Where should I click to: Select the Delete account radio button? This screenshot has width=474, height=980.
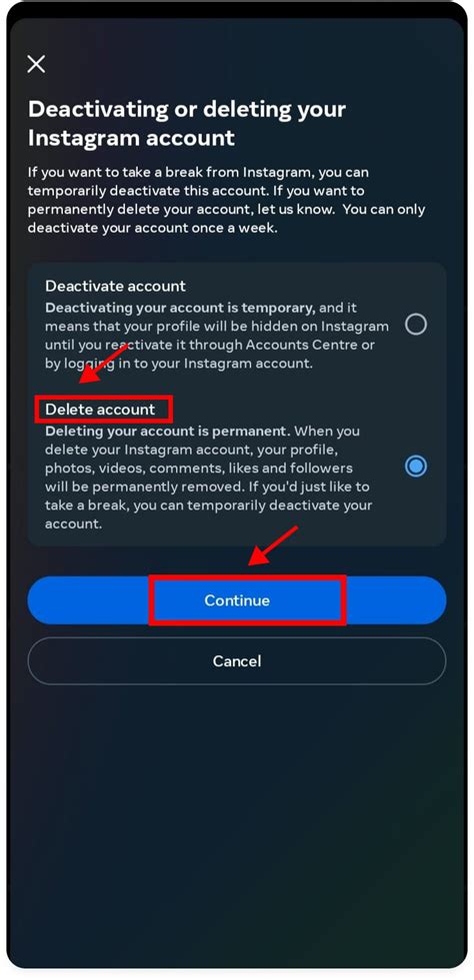tap(416, 467)
